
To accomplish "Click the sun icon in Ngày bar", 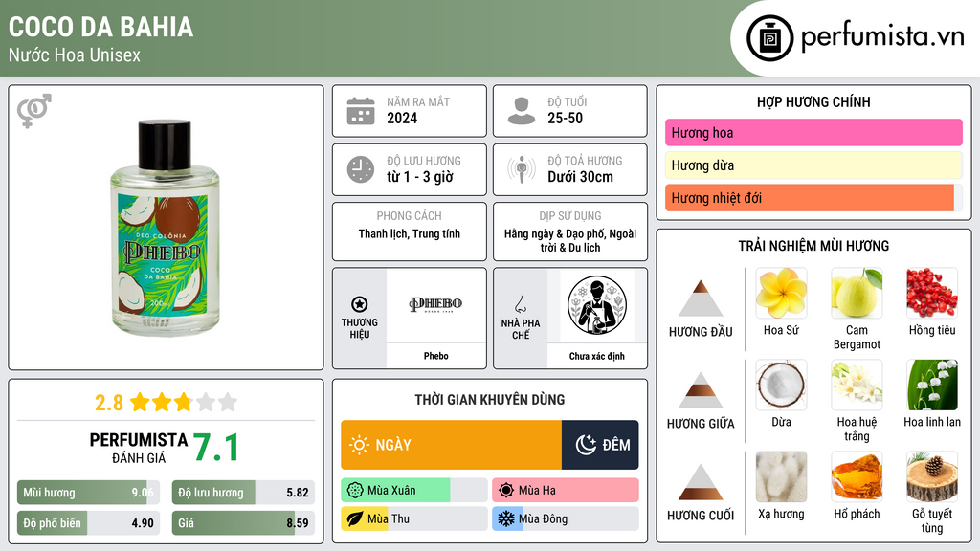I will 360,445.
